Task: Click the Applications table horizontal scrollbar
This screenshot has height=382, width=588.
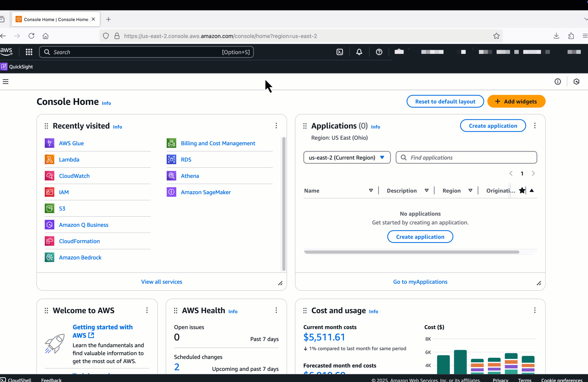Action: pos(411,252)
